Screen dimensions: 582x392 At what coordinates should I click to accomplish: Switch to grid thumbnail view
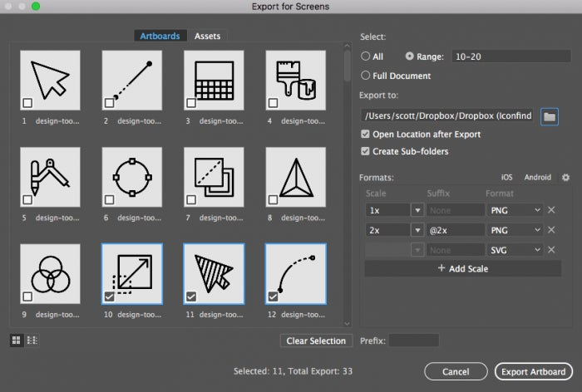(17, 340)
